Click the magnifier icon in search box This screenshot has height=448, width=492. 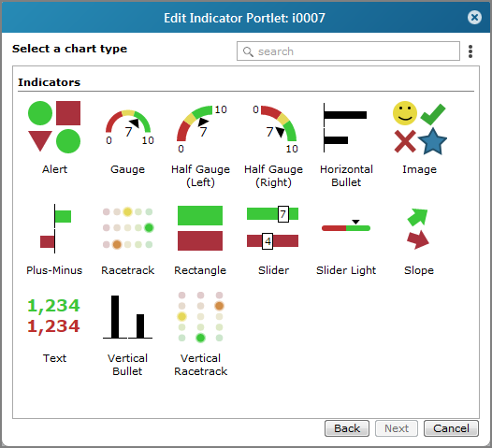point(248,51)
